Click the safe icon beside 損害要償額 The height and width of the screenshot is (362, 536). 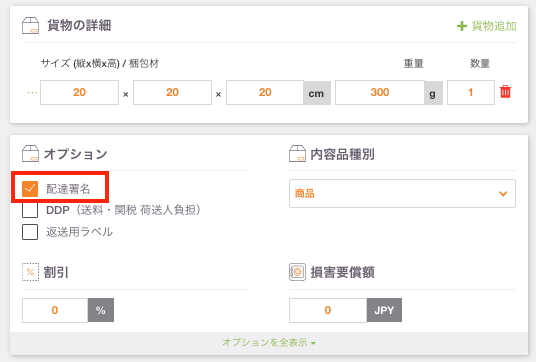click(297, 272)
